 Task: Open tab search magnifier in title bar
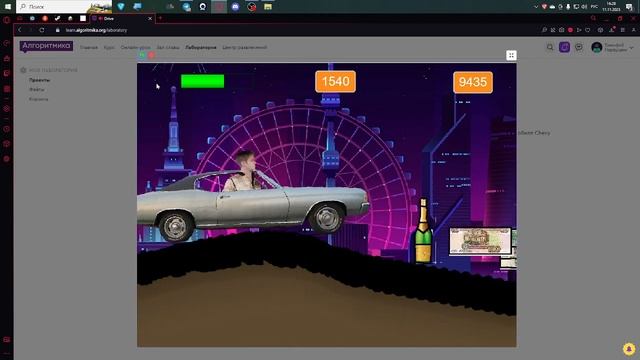pyautogui.click(x=593, y=18)
